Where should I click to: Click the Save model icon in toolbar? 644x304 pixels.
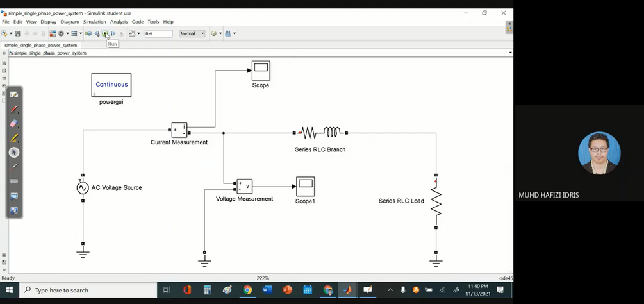click(18, 34)
